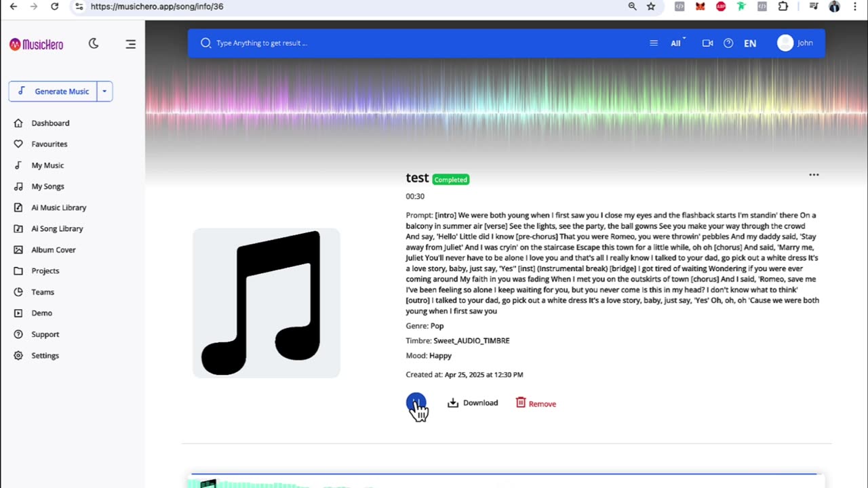Click the MusicHero logo

click(x=36, y=44)
